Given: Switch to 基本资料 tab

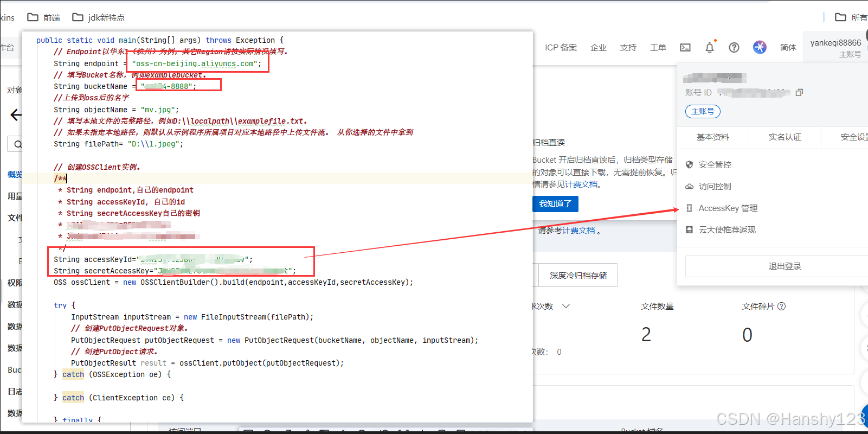Looking at the screenshot, I should pos(713,137).
